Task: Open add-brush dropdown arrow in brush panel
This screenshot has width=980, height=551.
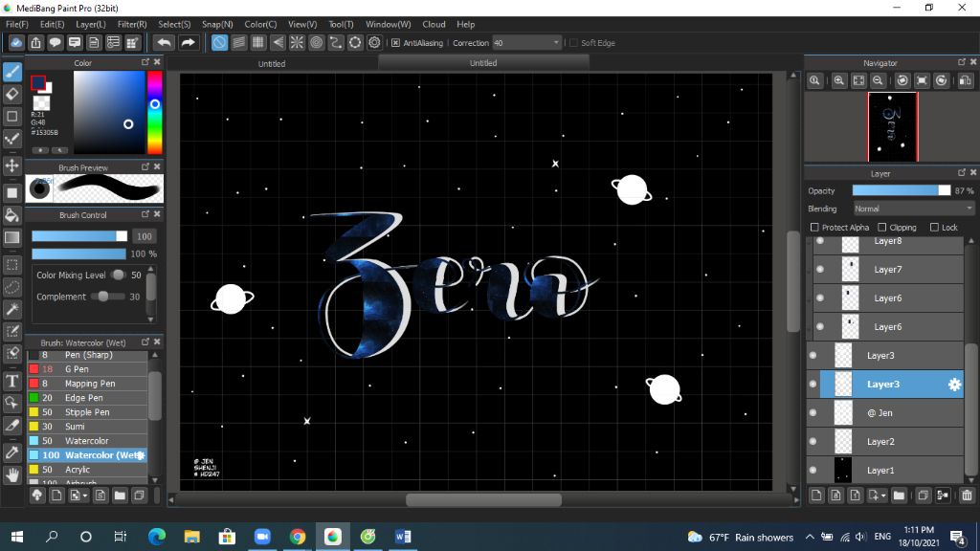Action: [85, 496]
